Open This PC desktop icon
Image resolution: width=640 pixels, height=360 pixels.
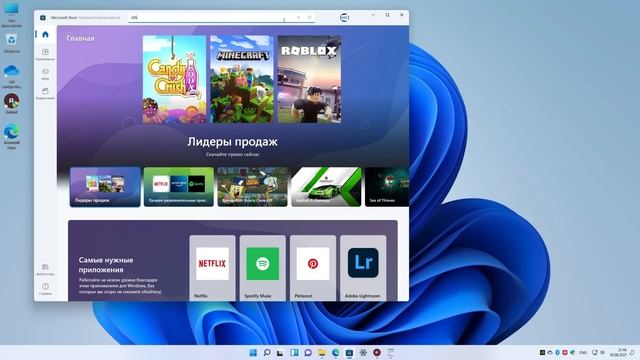[11, 14]
